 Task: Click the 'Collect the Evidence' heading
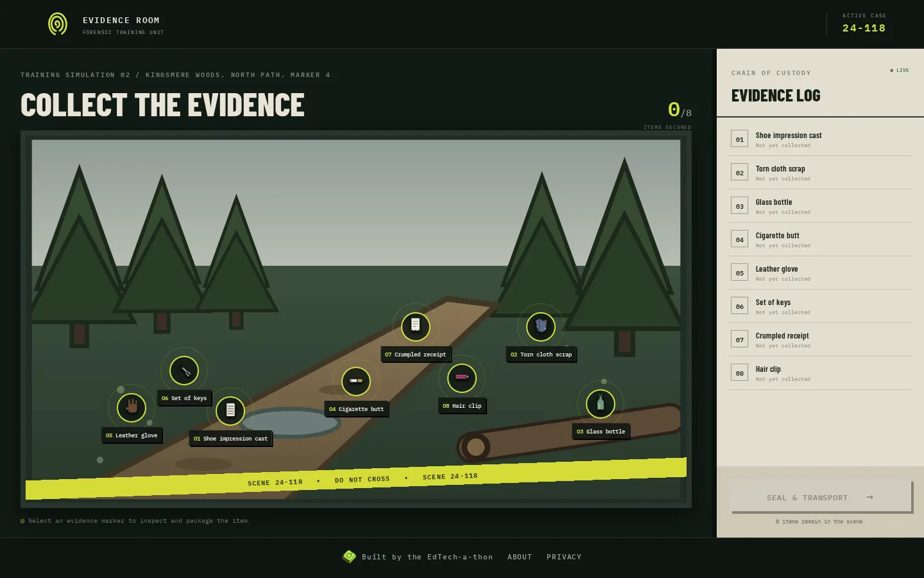coord(162,105)
